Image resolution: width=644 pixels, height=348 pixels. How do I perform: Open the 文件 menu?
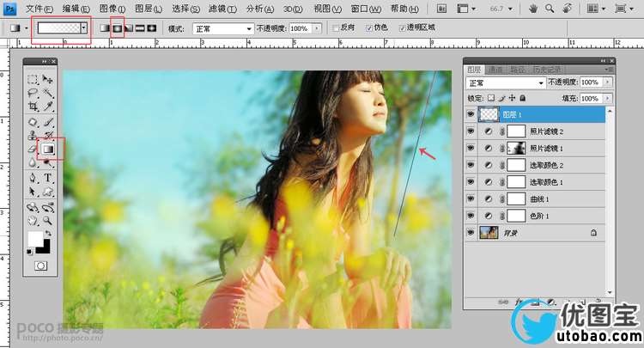pyautogui.click(x=39, y=9)
